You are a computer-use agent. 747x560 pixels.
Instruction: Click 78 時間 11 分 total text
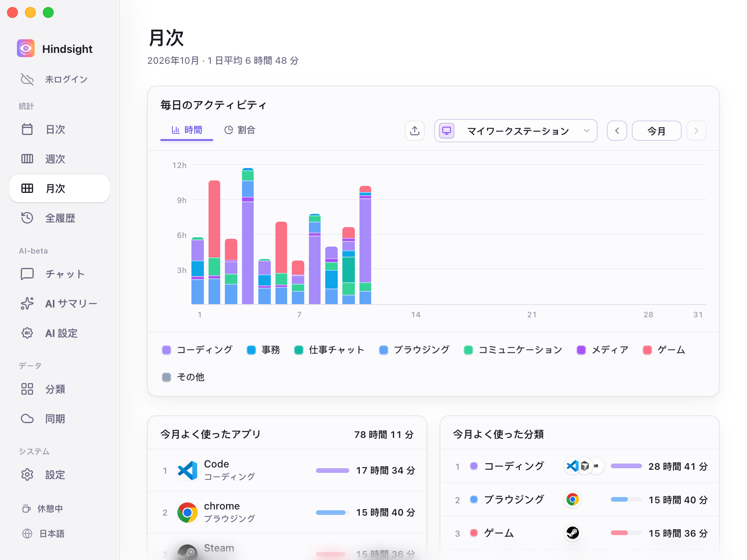click(x=384, y=435)
